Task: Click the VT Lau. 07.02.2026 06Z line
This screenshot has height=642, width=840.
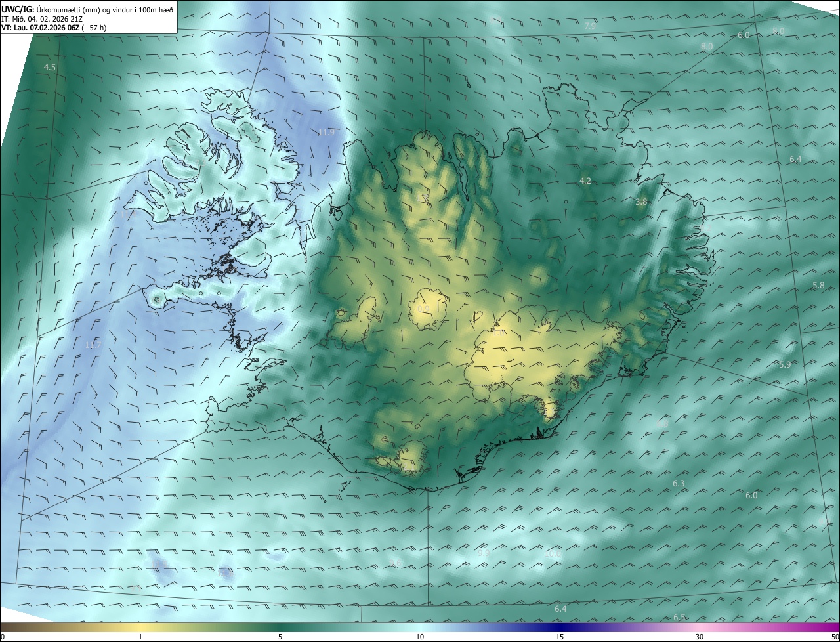Action: tap(54, 28)
